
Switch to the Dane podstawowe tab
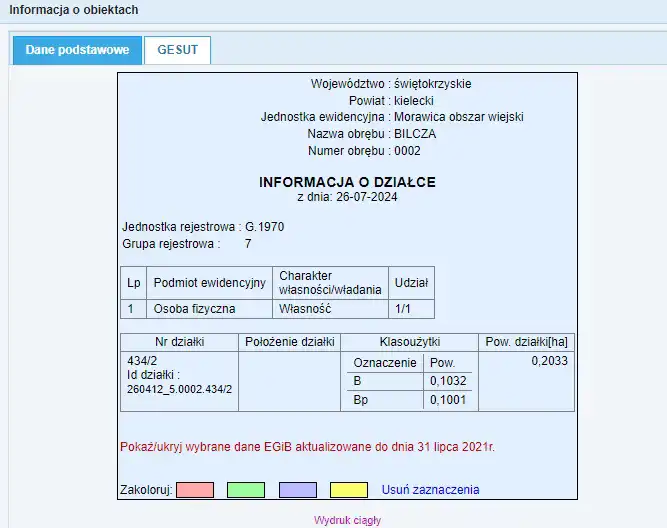[x=77, y=50]
